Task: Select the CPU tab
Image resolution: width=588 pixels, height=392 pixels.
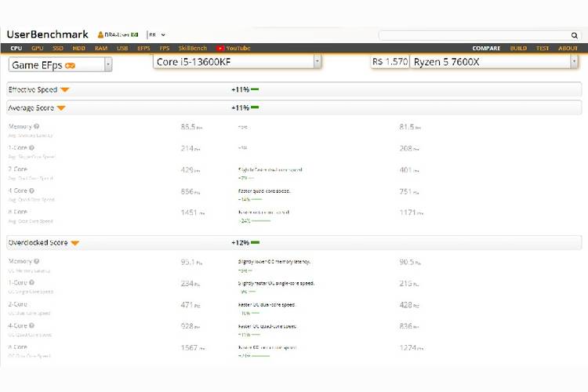Action: point(16,48)
